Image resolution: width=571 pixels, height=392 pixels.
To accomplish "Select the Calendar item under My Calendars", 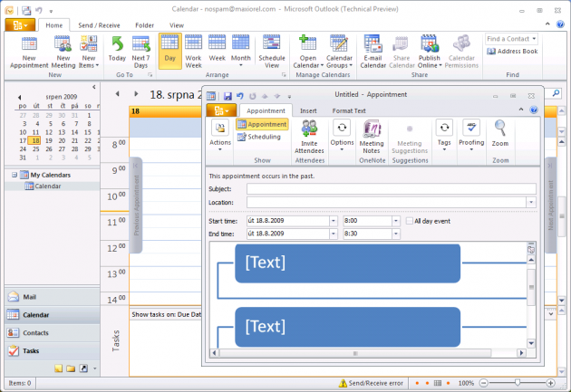I will click(48, 186).
